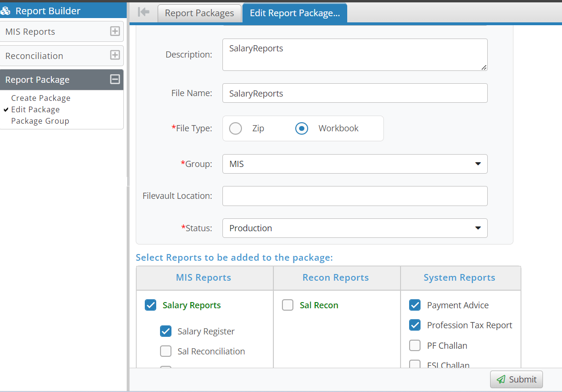Enable the Sal Recon checkbox
Viewport: 562px width, 392px height.
[288, 305]
